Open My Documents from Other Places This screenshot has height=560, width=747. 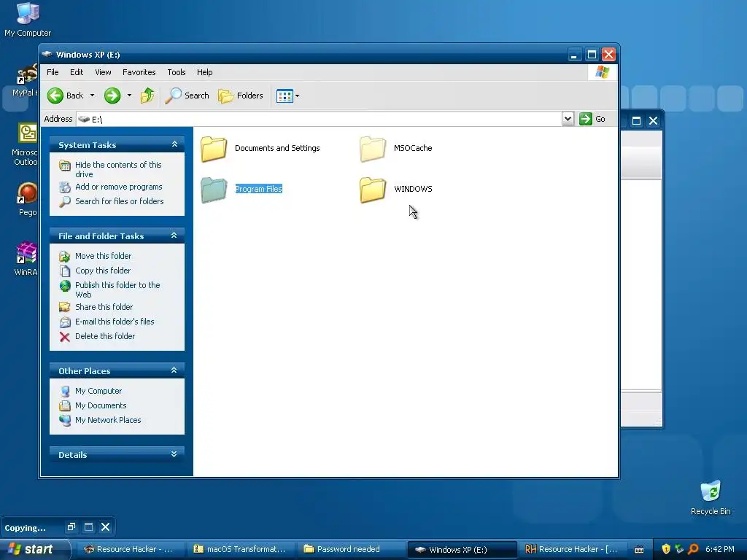(101, 405)
